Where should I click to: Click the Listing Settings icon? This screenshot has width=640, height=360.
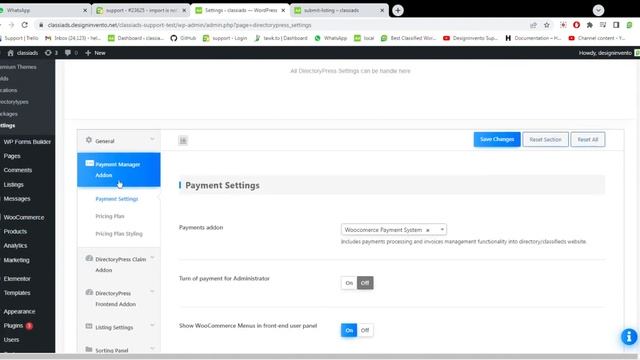(89, 326)
